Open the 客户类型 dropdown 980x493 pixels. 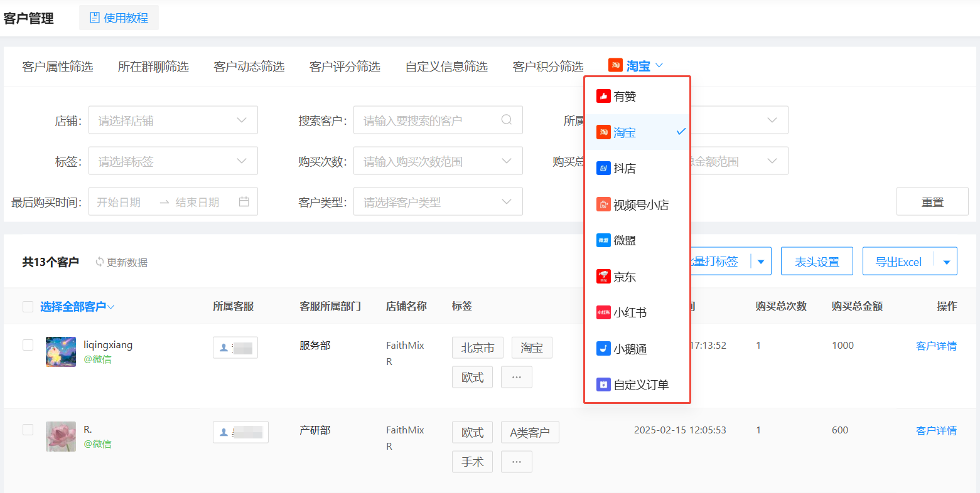[x=438, y=202]
